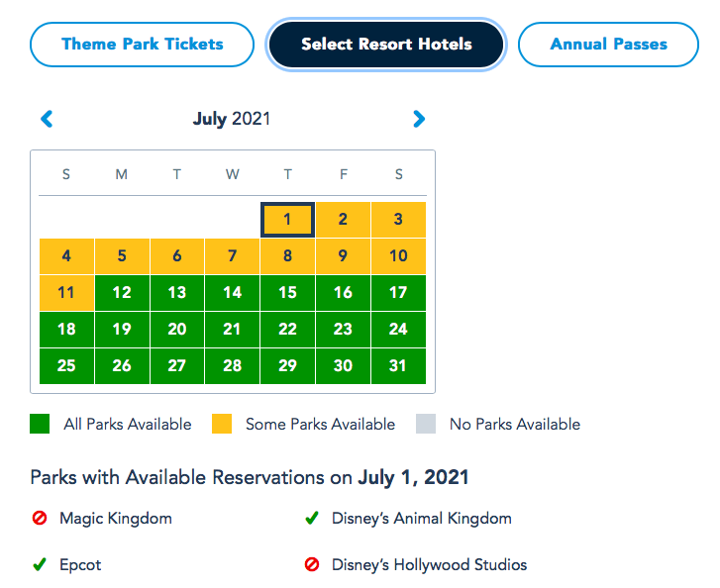Select July 1 on the calendar
Viewport: 720px width, 588px height.
pyautogui.click(x=287, y=220)
